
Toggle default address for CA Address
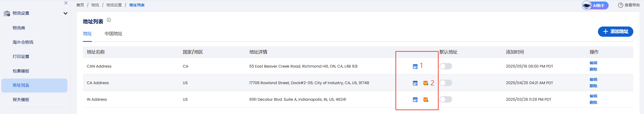(x=446, y=83)
